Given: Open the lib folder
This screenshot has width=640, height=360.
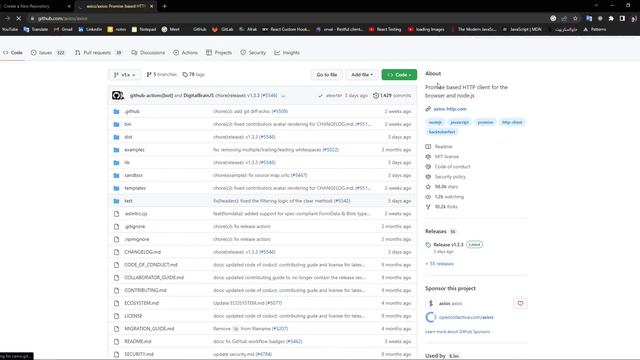Looking at the screenshot, I should (127, 162).
